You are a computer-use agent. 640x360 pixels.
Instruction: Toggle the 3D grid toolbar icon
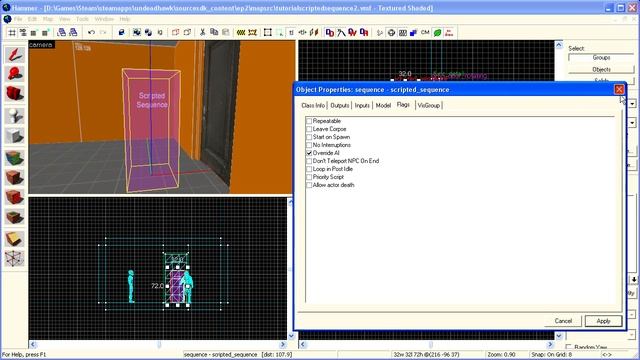[23, 32]
